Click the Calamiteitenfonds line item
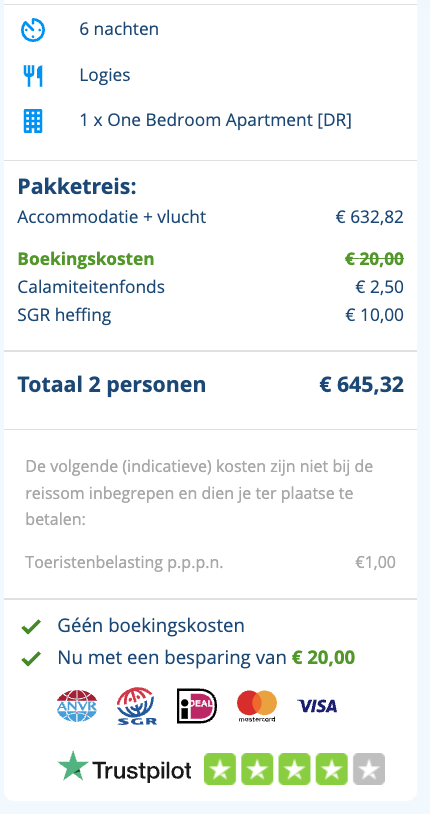This screenshot has height=814, width=430. tap(210, 287)
